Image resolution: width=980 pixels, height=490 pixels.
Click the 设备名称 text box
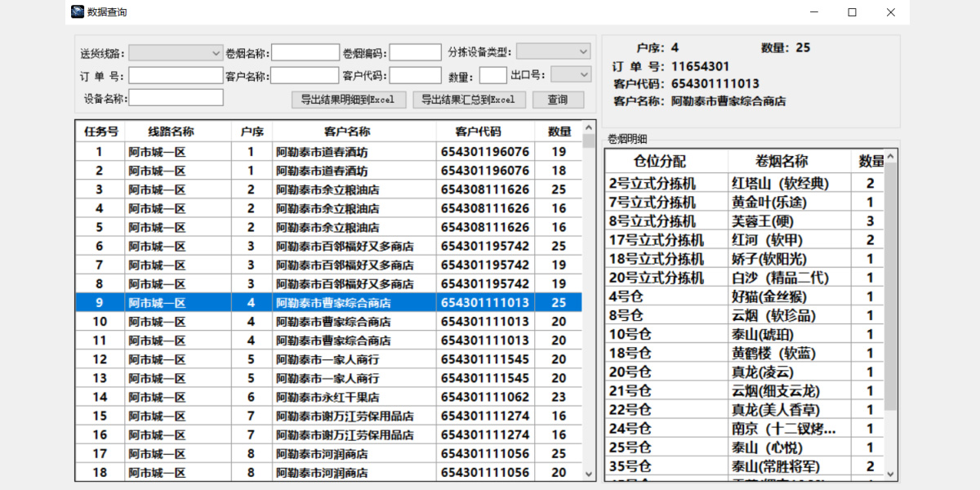176,98
